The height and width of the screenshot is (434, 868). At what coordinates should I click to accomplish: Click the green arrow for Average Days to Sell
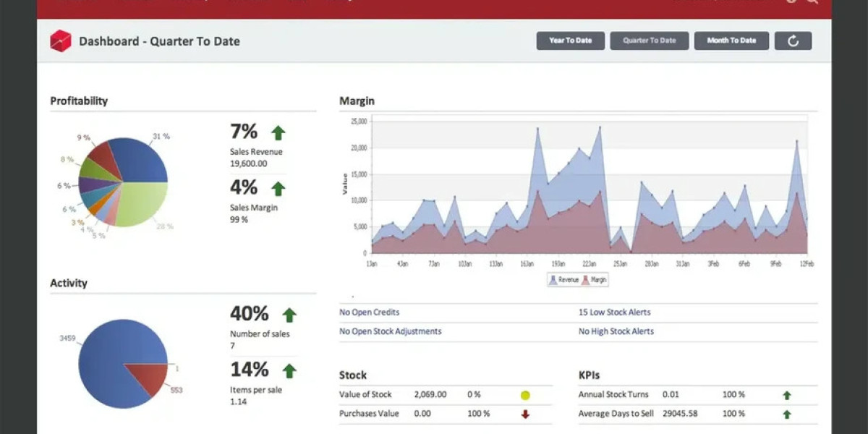click(x=787, y=414)
